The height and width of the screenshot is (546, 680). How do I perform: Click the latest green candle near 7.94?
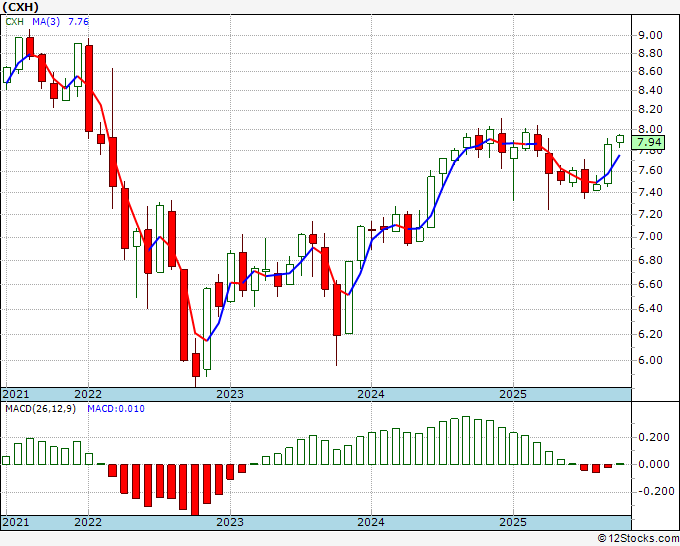620,139
